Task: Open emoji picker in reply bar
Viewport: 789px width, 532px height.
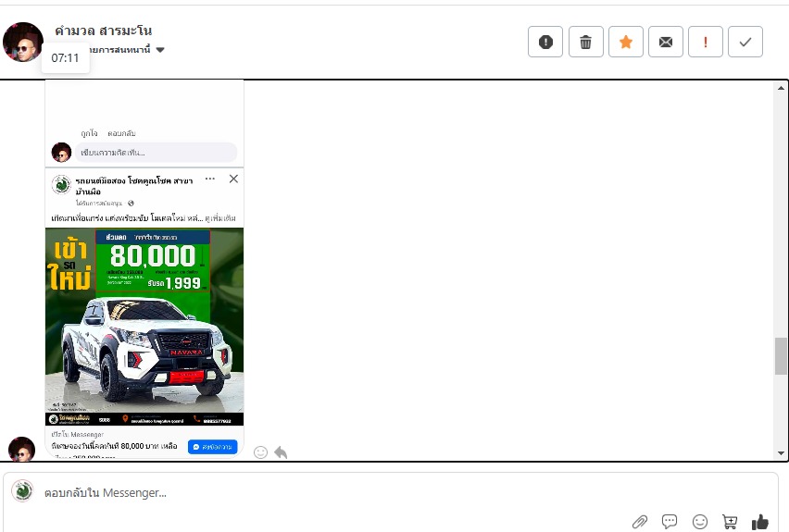Action: 700,522
